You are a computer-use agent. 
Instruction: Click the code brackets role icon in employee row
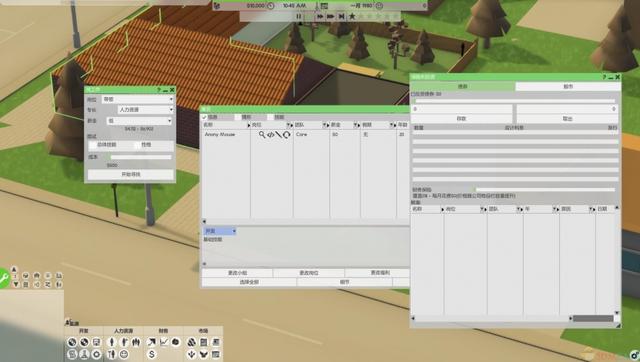pyautogui.click(x=270, y=134)
